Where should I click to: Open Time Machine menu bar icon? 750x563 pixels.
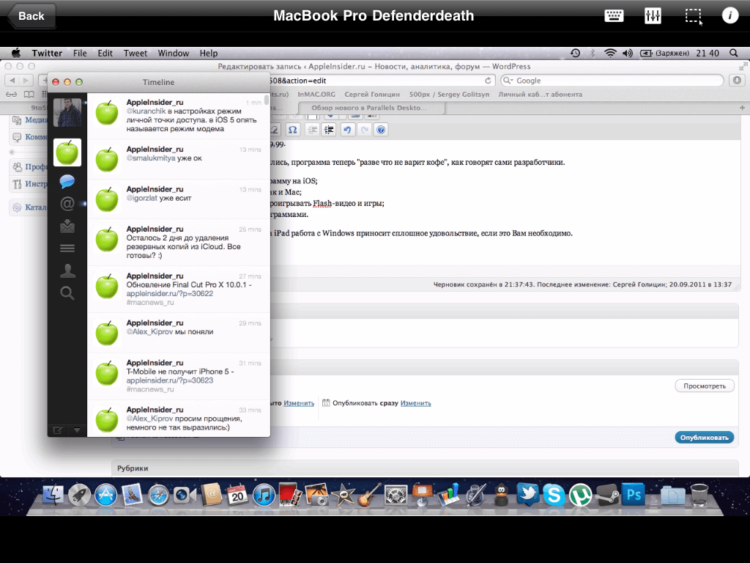tap(575, 53)
